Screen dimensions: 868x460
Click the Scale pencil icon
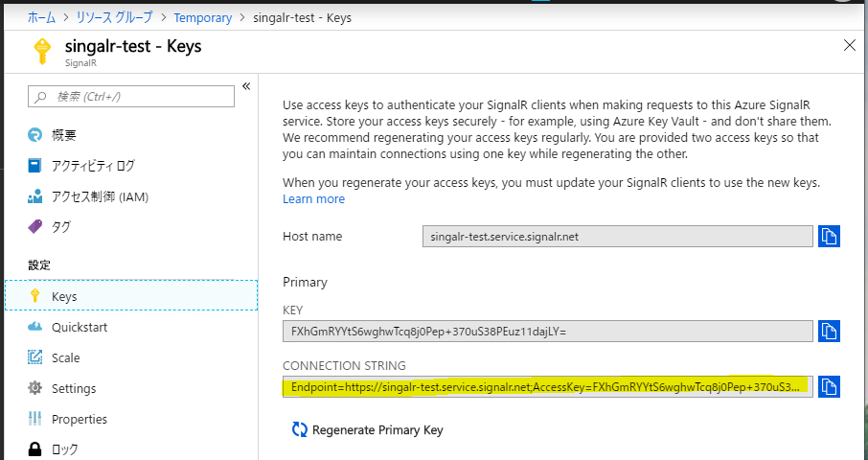coord(34,357)
